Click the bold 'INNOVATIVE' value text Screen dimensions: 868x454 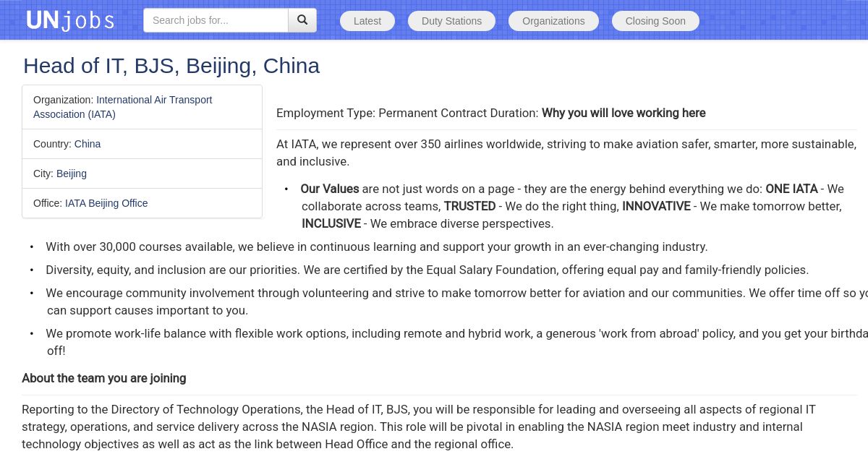(656, 206)
